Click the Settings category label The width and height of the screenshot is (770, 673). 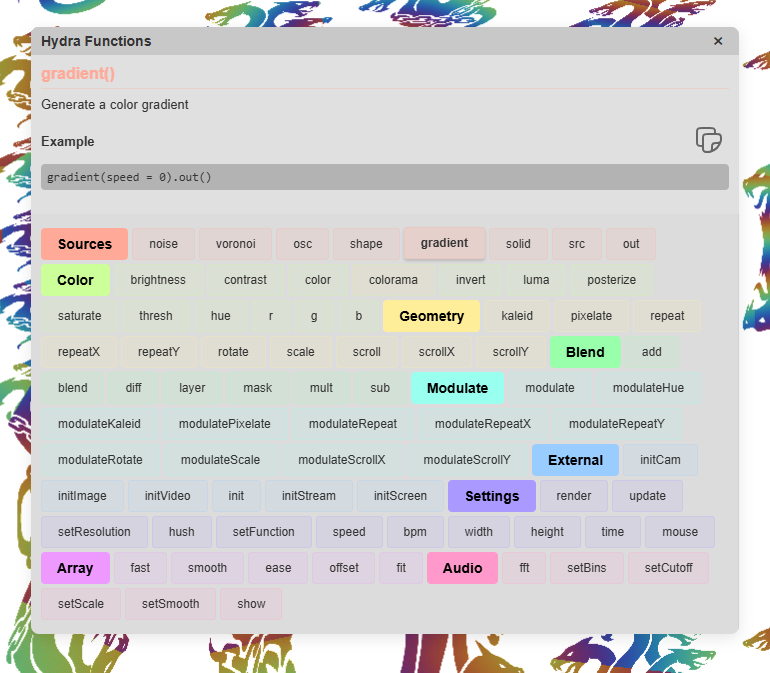point(492,496)
